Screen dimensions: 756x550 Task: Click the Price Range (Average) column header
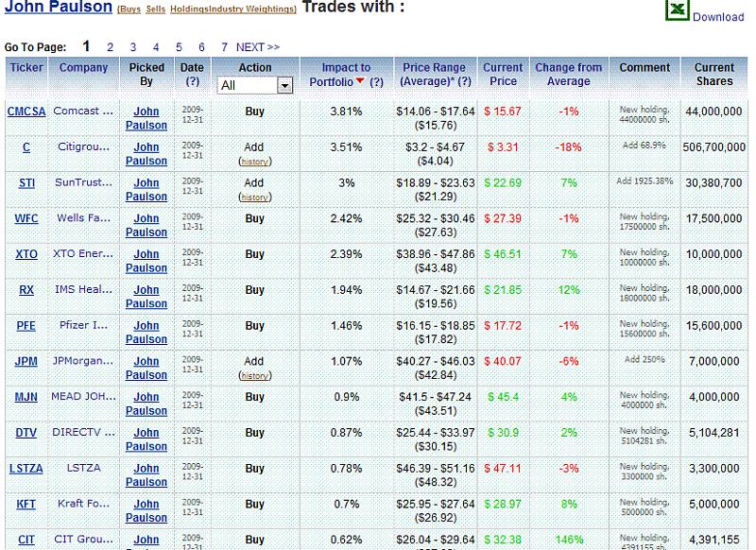coord(436,75)
